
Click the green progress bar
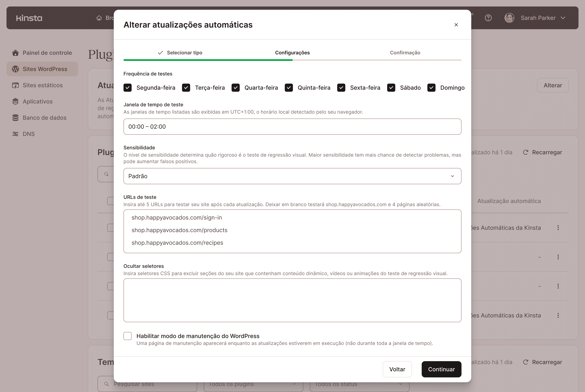pos(208,60)
